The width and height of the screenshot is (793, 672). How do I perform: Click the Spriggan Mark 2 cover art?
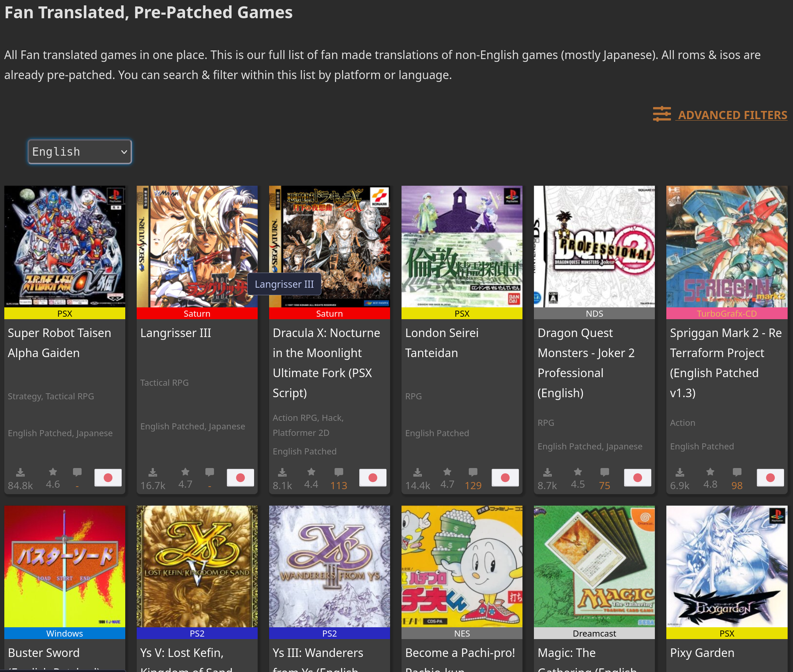[x=727, y=246]
